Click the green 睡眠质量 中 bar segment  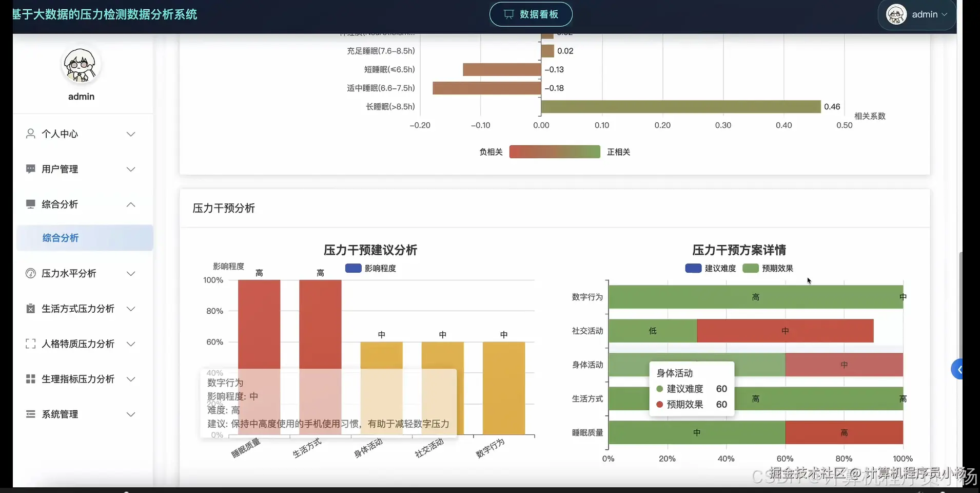tap(697, 432)
